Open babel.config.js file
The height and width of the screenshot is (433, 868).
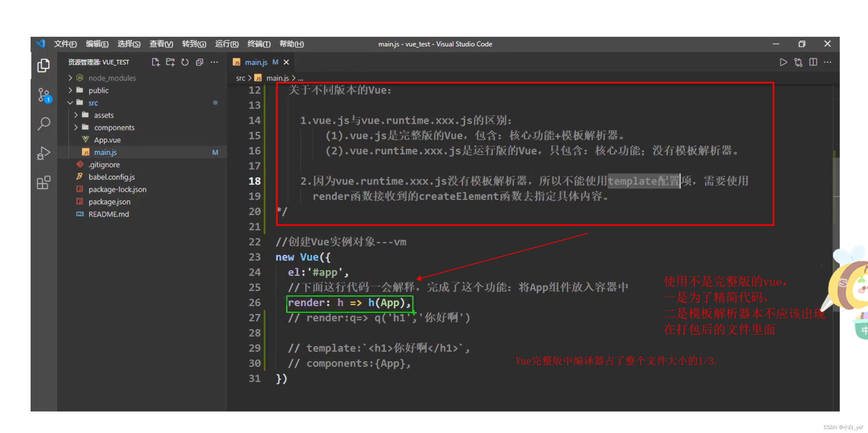(x=112, y=177)
